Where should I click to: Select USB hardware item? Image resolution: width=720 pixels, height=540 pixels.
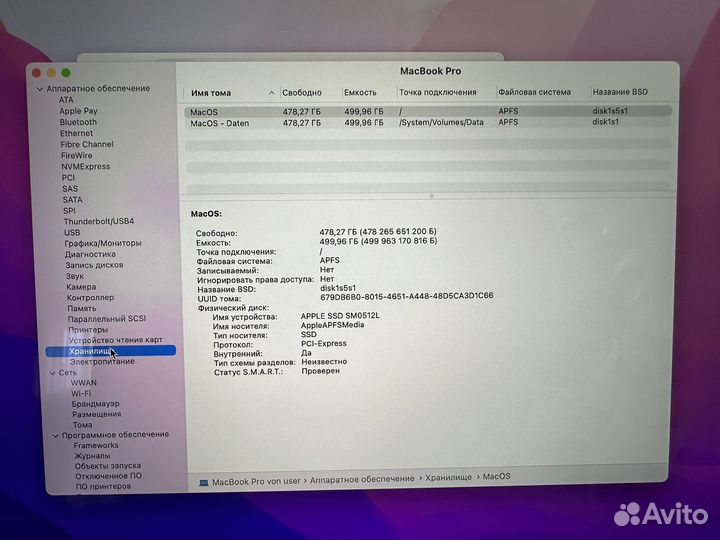click(72, 232)
